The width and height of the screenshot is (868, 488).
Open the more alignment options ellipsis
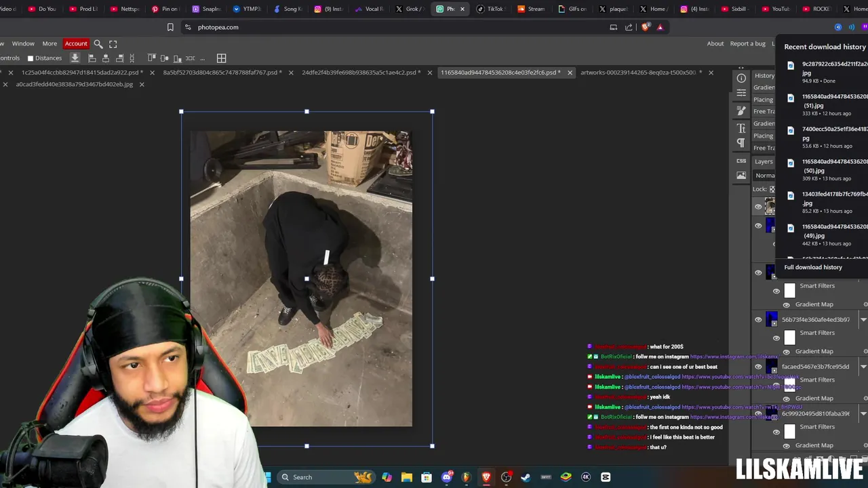(x=203, y=58)
